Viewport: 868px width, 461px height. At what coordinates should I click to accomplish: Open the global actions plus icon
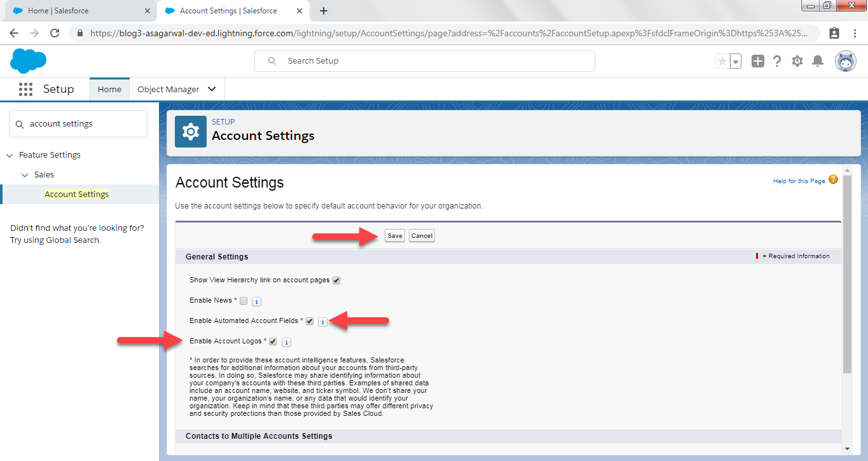[758, 61]
